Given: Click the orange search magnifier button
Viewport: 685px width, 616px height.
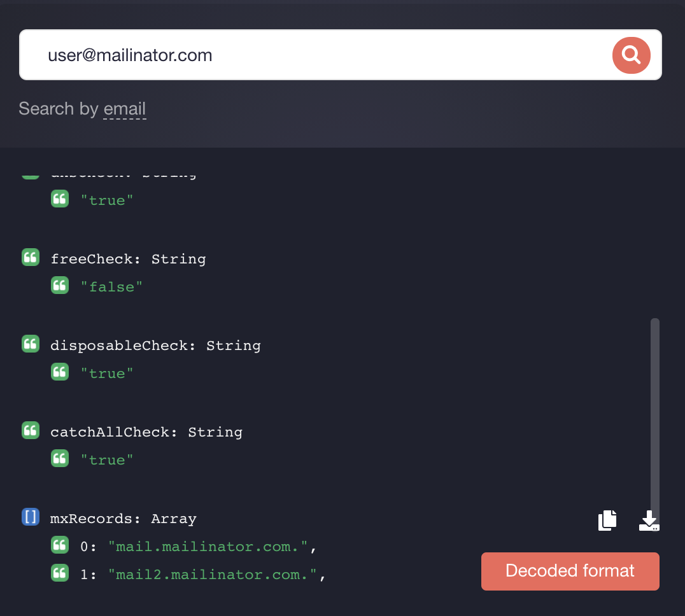Looking at the screenshot, I should coord(631,55).
